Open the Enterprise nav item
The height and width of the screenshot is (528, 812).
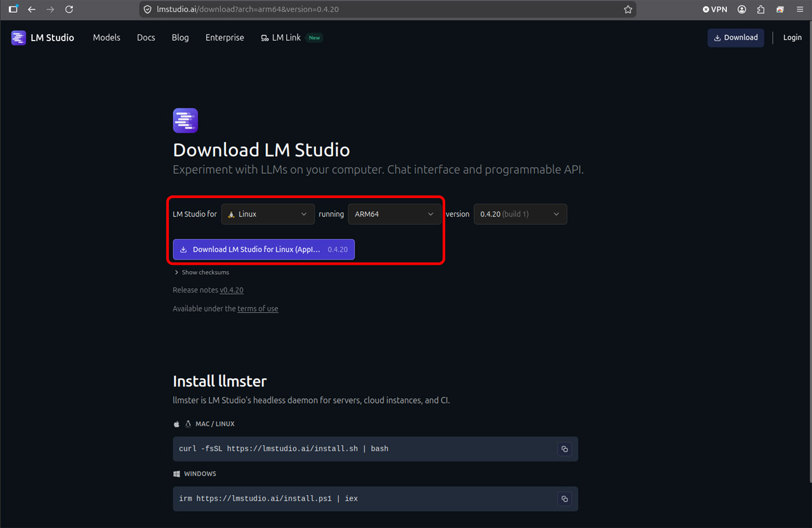click(225, 37)
